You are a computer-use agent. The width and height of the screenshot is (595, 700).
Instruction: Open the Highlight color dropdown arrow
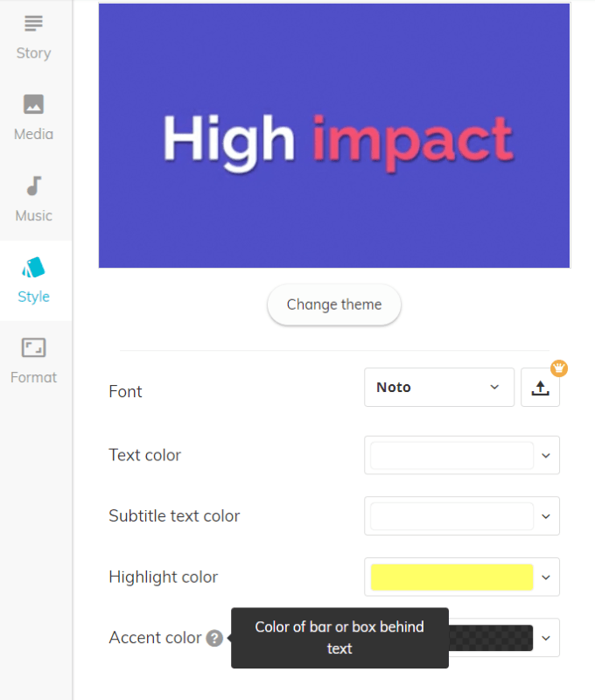546,577
